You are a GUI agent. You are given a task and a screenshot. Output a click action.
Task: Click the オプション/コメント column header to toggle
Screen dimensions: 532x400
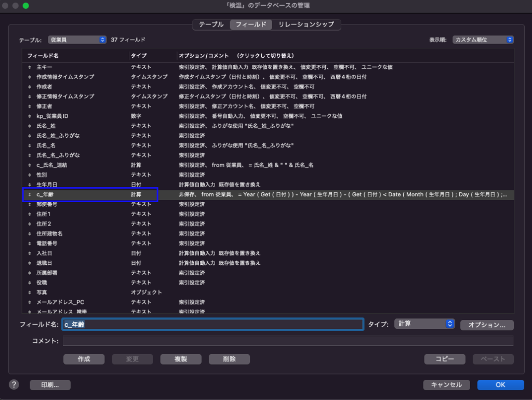point(236,55)
